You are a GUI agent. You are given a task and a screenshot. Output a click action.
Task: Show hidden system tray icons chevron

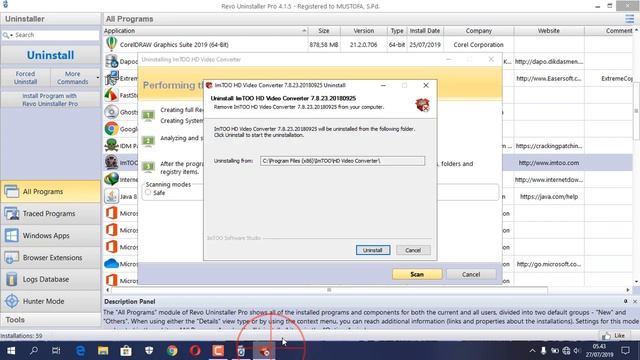(x=532, y=351)
